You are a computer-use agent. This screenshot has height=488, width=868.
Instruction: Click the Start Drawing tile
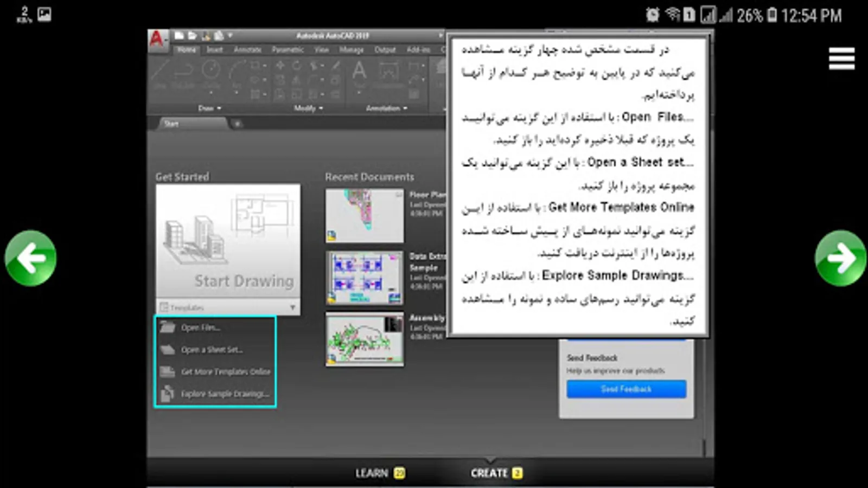coord(228,241)
